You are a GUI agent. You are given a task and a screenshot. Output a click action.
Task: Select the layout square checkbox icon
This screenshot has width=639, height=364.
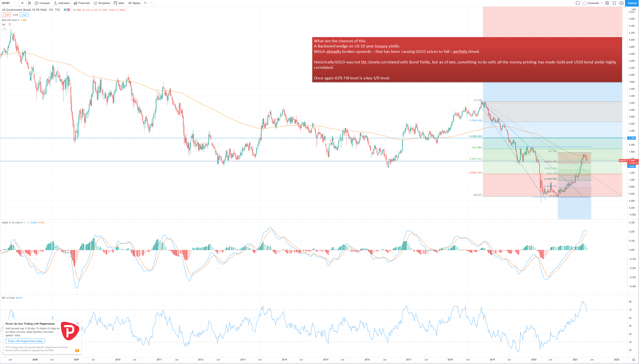point(578,3)
